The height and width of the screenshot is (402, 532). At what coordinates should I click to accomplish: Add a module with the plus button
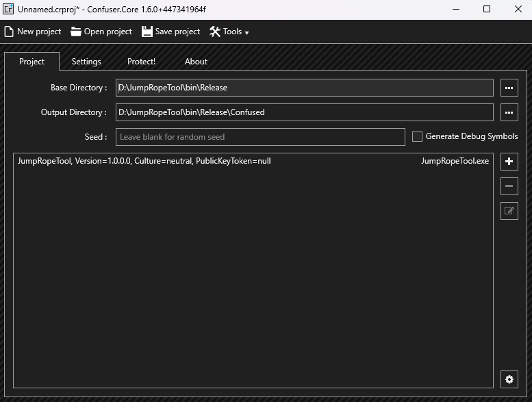509,162
